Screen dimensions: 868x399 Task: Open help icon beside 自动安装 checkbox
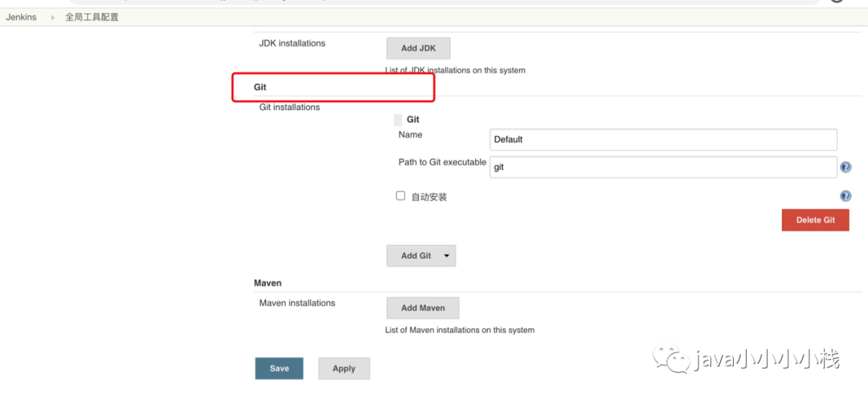click(845, 196)
